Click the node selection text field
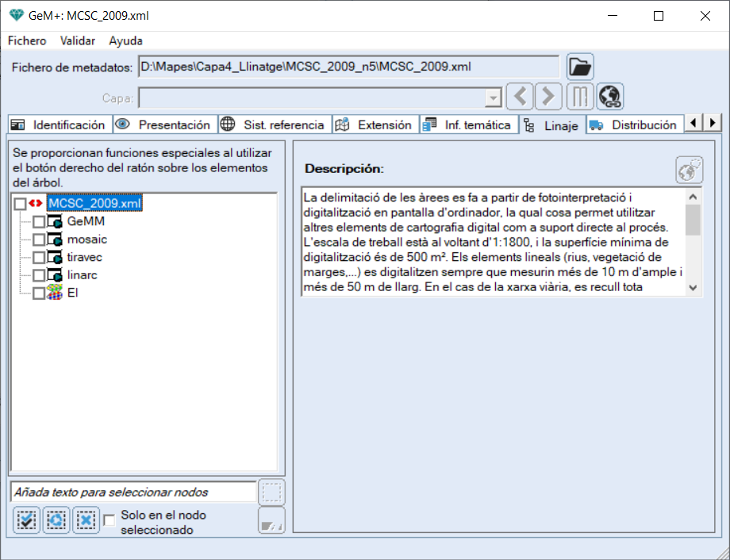Viewport: 730px width, 560px height. [x=133, y=492]
